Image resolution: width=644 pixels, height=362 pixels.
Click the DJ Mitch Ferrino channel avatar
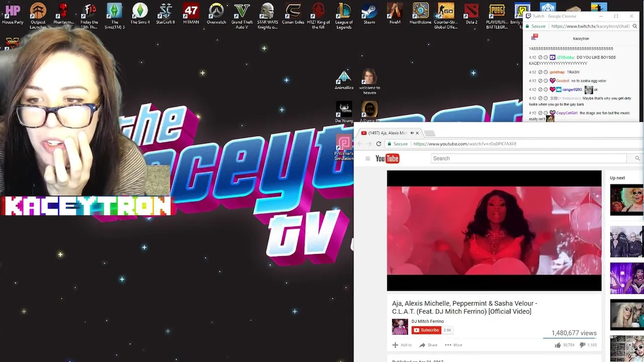(x=400, y=327)
